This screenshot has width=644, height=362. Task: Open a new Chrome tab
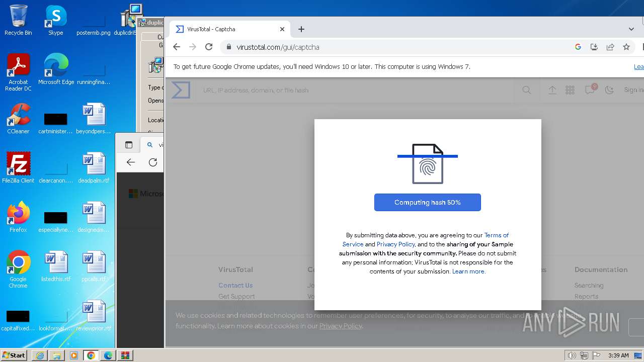click(301, 29)
